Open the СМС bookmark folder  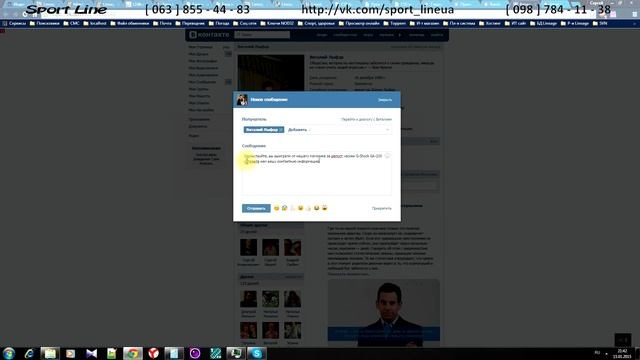71,24
